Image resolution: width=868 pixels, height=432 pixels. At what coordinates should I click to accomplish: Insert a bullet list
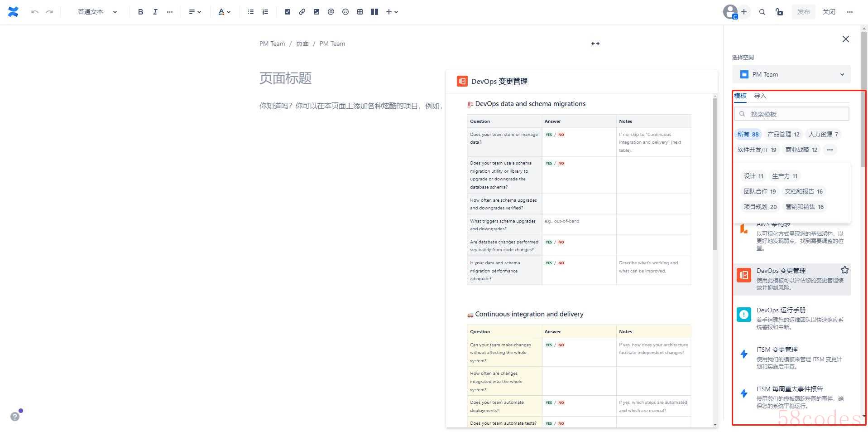tap(250, 12)
